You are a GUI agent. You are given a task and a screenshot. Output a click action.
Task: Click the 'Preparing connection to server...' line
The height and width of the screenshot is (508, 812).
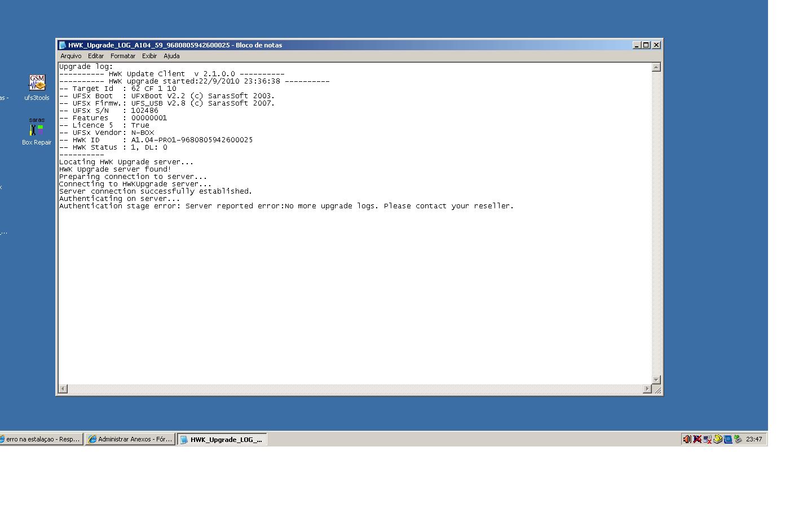133,177
